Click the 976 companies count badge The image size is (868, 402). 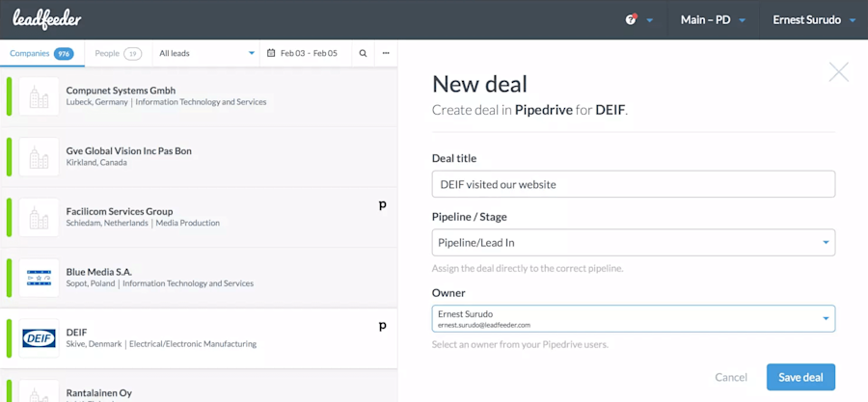tap(64, 54)
